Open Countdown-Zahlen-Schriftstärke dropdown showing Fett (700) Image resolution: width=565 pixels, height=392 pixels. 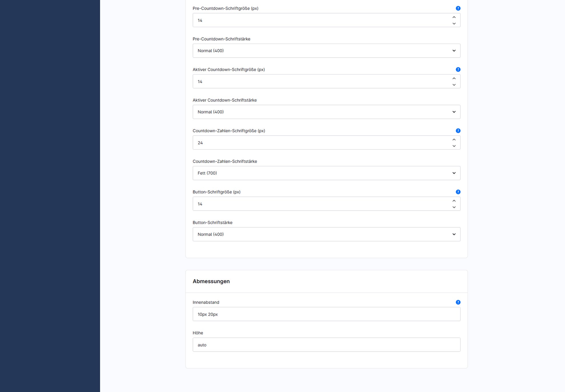326,173
